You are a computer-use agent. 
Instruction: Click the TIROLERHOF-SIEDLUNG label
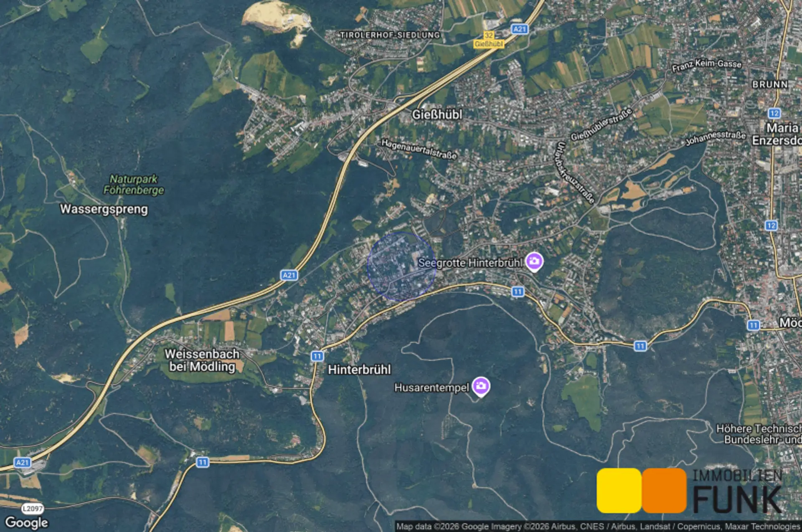(390, 35)
